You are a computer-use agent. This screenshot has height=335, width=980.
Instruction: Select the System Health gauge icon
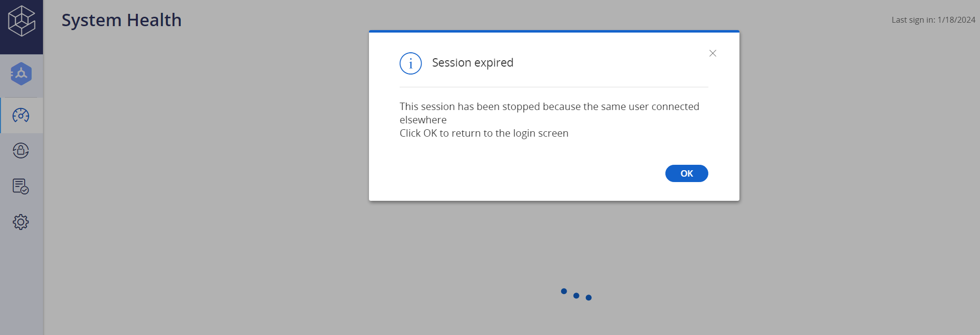pyautogui.click(x=21, y=115)
